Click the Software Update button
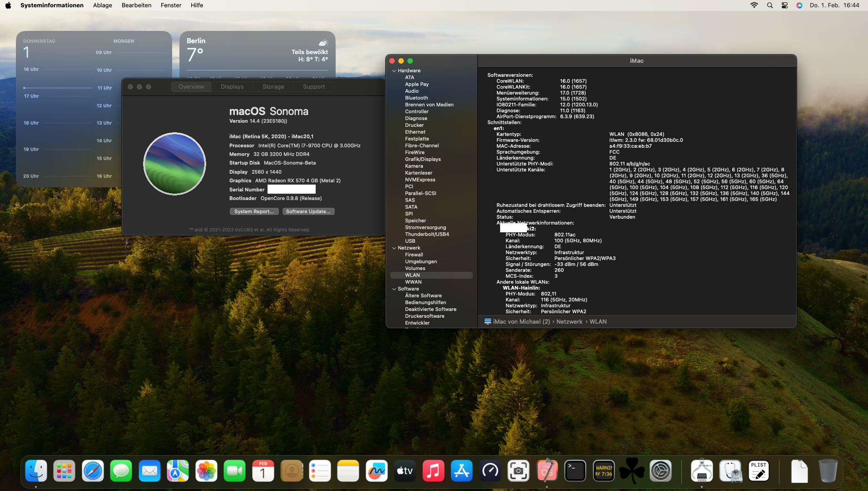 [x=308, y=211]
